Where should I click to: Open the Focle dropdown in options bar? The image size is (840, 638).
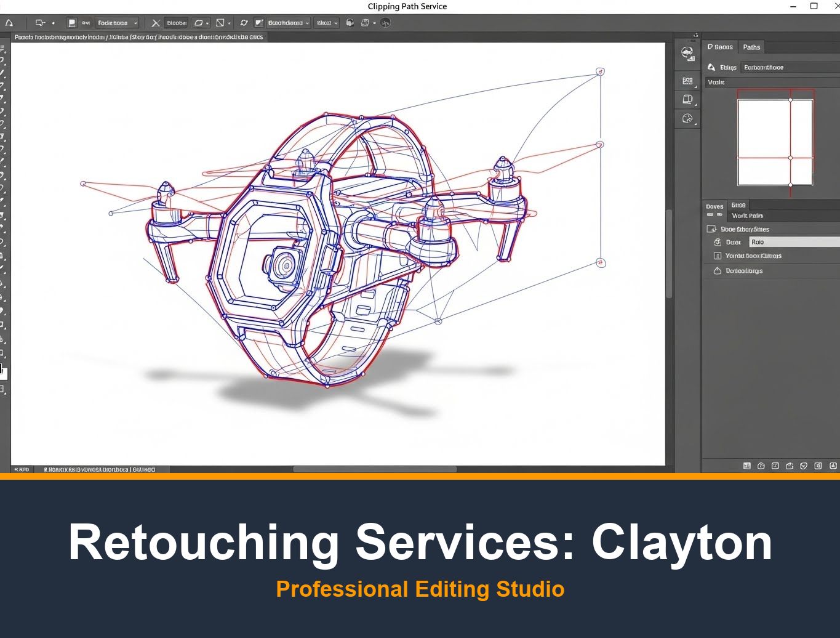click(x=117, y=23)
